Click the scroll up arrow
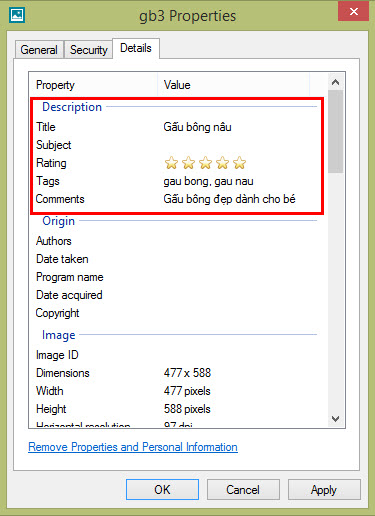This screenshot has height=516, width=375. 336,82
